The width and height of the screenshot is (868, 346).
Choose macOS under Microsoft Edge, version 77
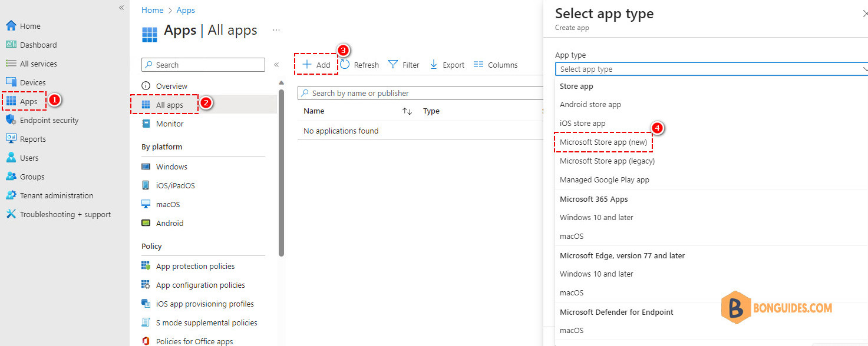pyautogui.click(x=572, y=292)
